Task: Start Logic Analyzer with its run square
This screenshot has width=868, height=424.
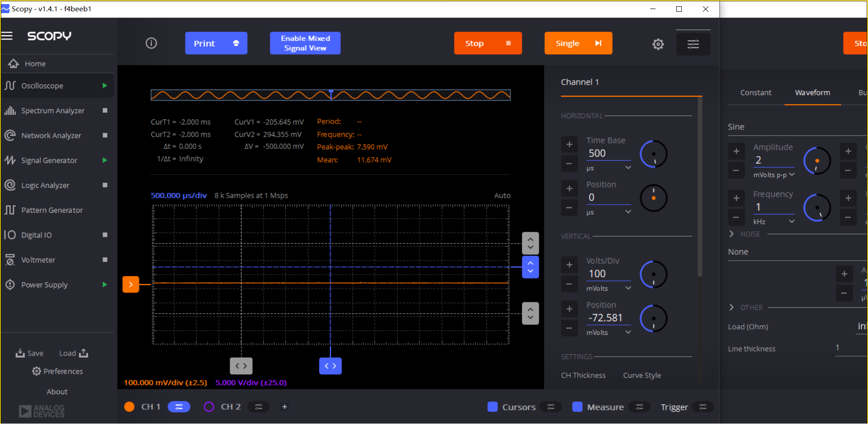Action: point(105,185)
